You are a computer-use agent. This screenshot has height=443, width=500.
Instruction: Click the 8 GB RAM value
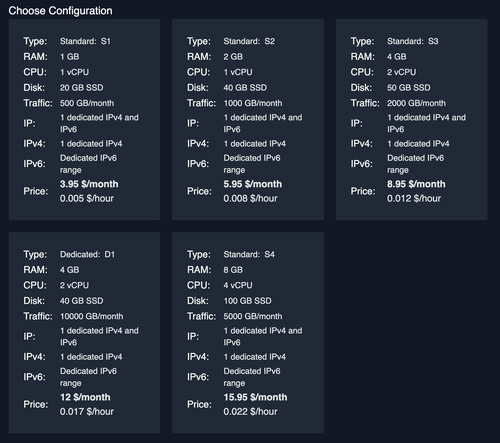coord(233,270)
